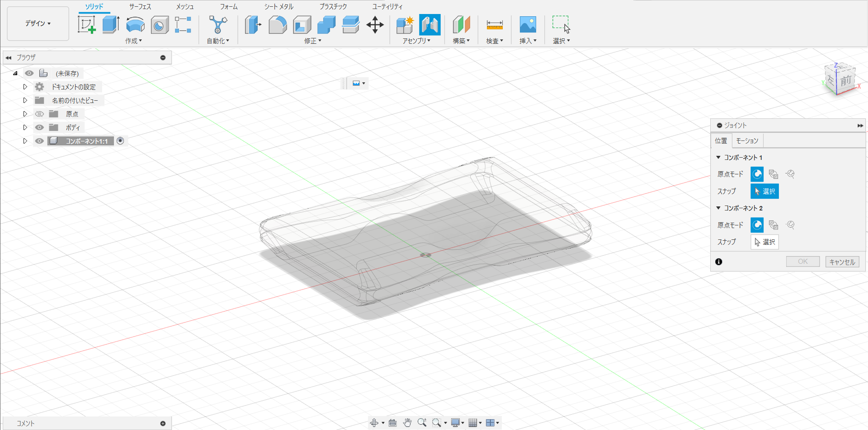
Task: Open the モーション tab in Joint dialog
Action: pyautogui.click(x=747, y=141)
